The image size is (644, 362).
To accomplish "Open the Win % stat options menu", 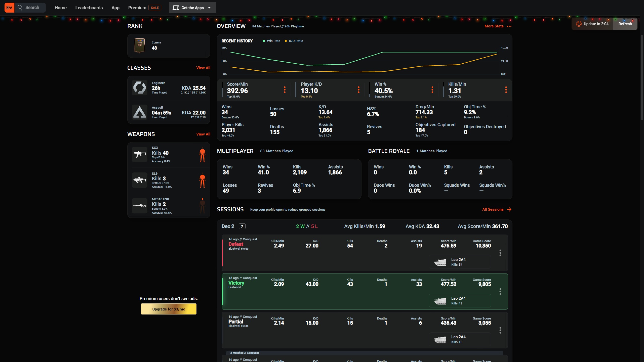I will (x=432, y=90).
